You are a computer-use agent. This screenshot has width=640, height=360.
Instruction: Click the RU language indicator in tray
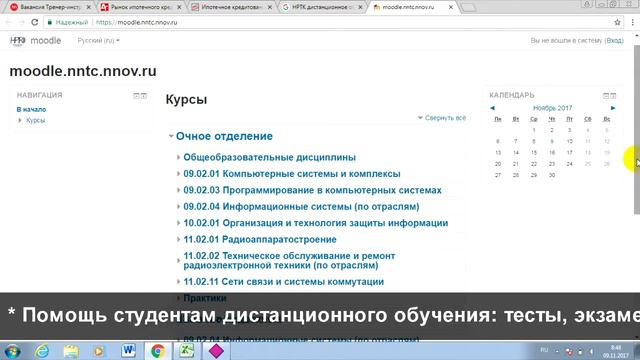tap(544, 350)
